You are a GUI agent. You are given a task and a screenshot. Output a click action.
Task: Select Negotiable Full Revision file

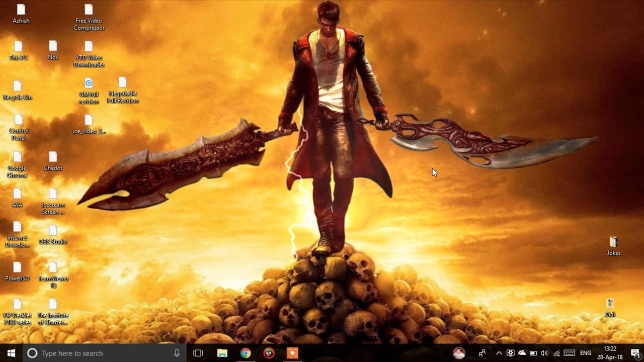click(x=123, y=90)
